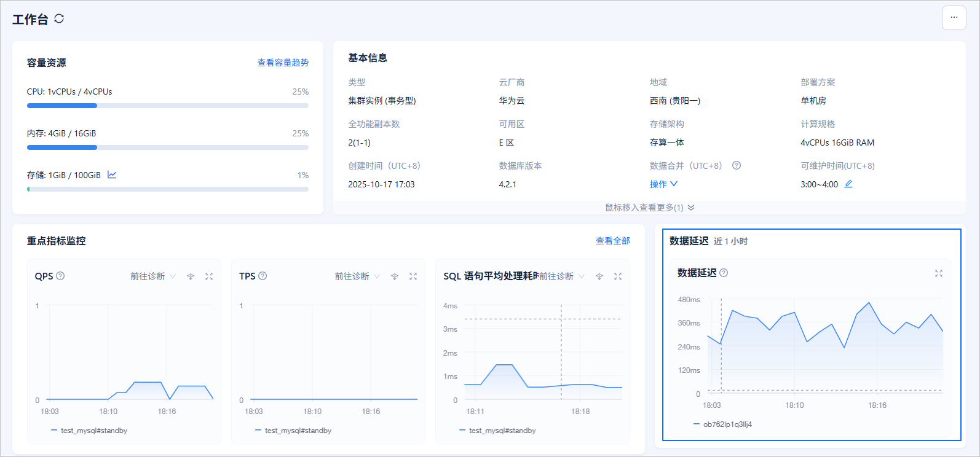980x457 pixels.
Task: Open the 操作 dropdown under 数据合并
Action: click(x=663, y=184)
